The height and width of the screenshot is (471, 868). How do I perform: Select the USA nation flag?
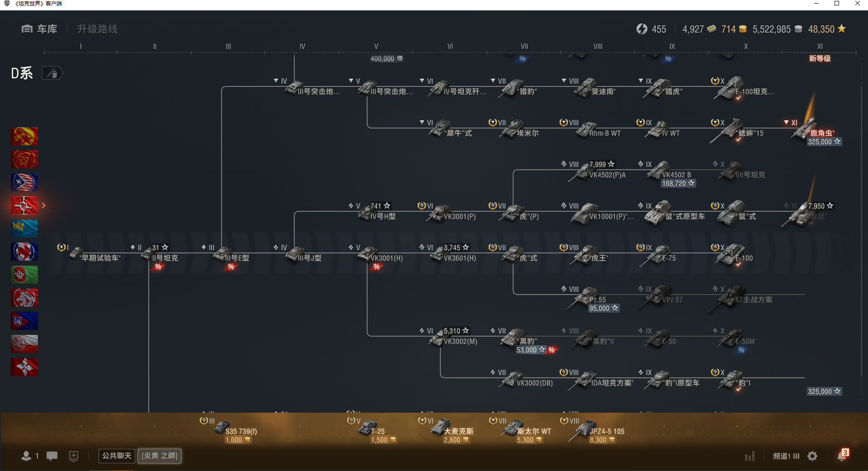pyautogui.click(x=24, y=182)
